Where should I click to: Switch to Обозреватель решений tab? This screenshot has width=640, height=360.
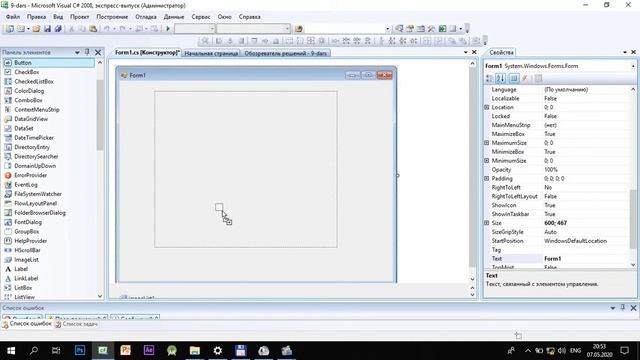[285, 53]
